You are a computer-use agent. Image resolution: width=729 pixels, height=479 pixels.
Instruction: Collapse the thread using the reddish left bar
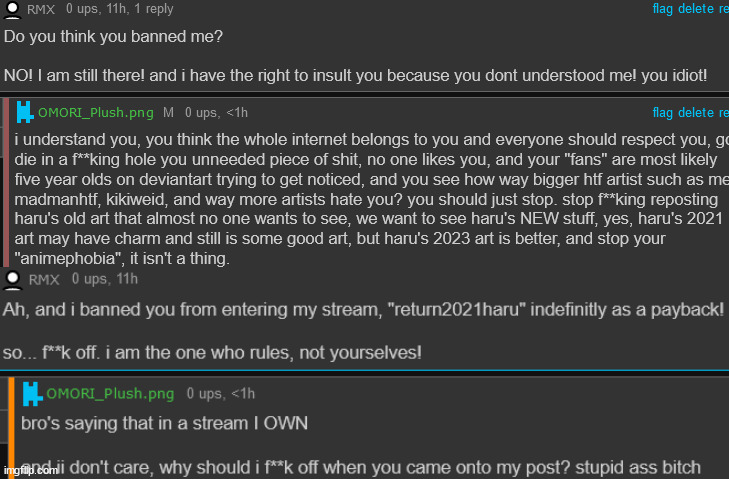(x=5, y=182)
